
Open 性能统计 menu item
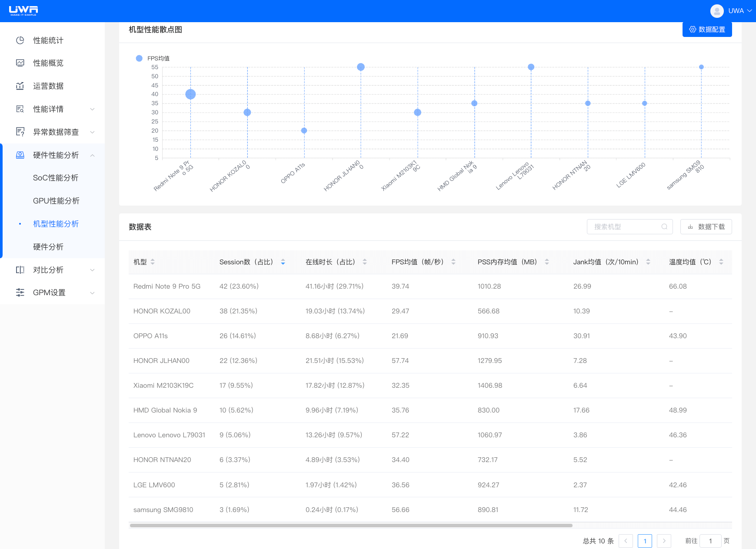coord(53,40)
